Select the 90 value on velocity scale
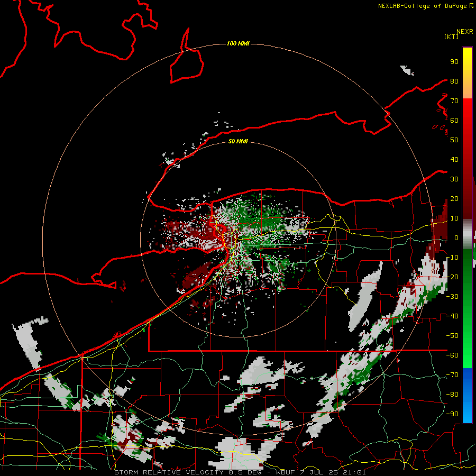This screenshot has height=476, width=476. coord(454,62)
